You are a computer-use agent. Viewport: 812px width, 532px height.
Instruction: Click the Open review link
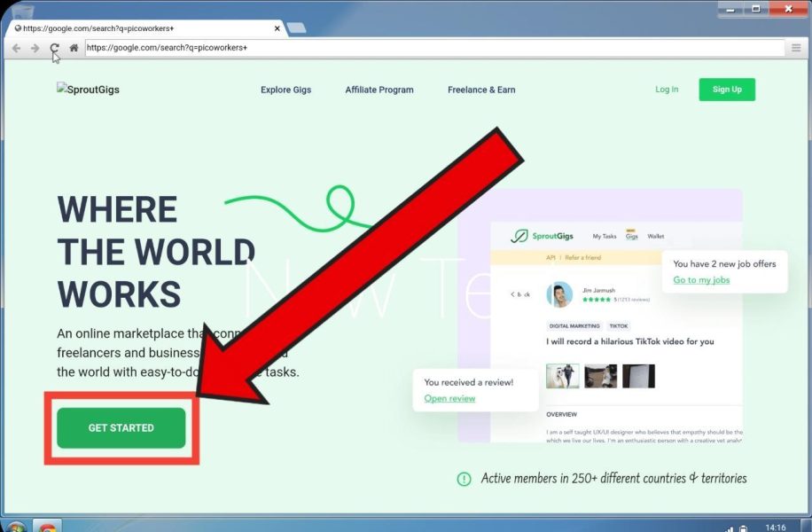[449, 398]
